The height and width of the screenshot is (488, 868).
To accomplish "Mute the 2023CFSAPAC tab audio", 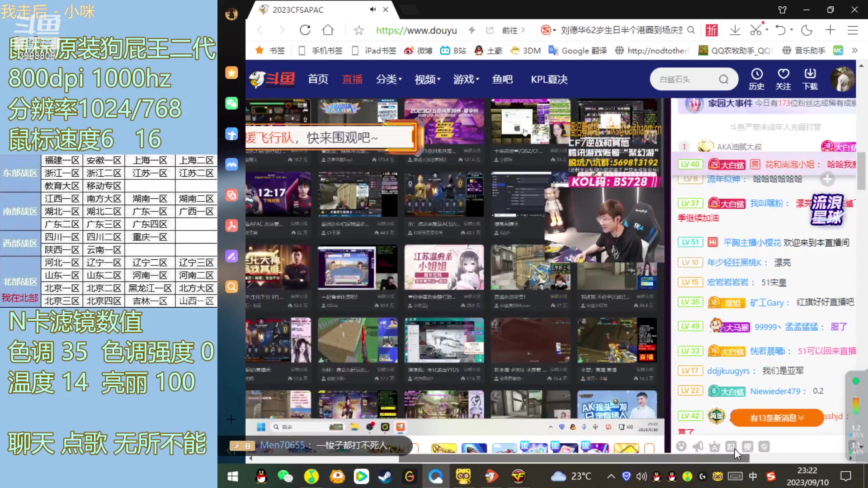I will pos(373,9).
